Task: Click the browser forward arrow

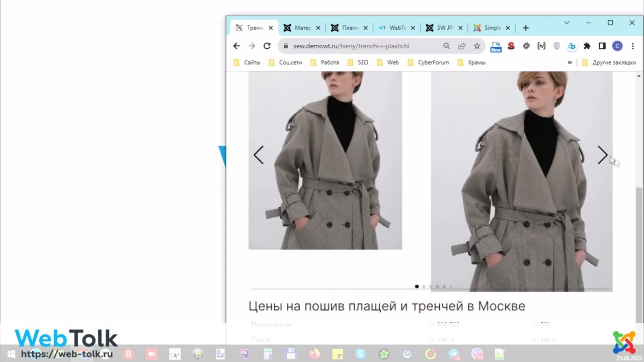Action: [x=252, y=46]
